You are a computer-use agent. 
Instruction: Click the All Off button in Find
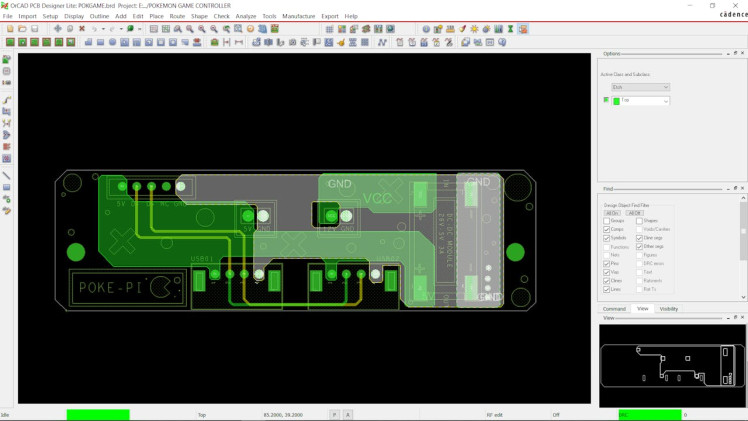(634, 212)
